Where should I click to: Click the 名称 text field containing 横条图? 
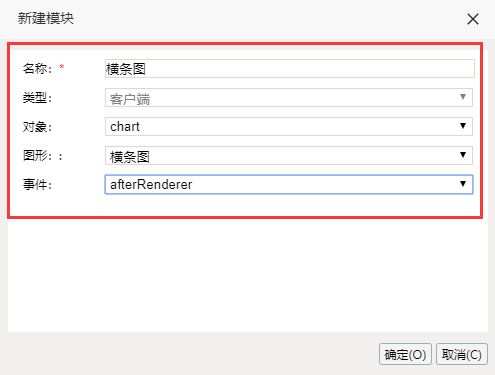click(x=290, y=69)
